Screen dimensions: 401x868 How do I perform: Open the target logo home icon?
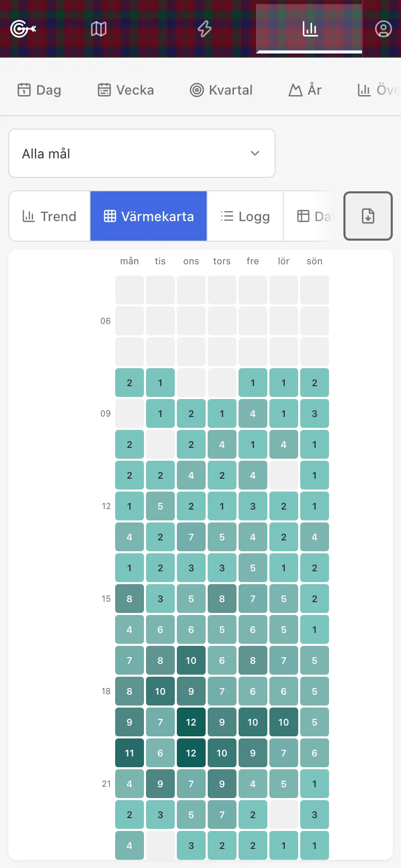[x=23, y=29]
